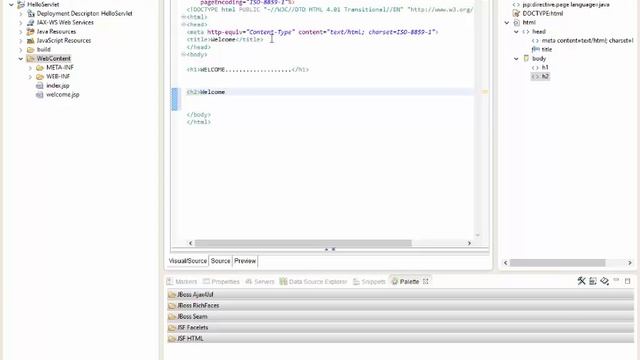Click the index.jsp file icon
The width and height of the screenshot is (640, 360).
tap(40, 85)
